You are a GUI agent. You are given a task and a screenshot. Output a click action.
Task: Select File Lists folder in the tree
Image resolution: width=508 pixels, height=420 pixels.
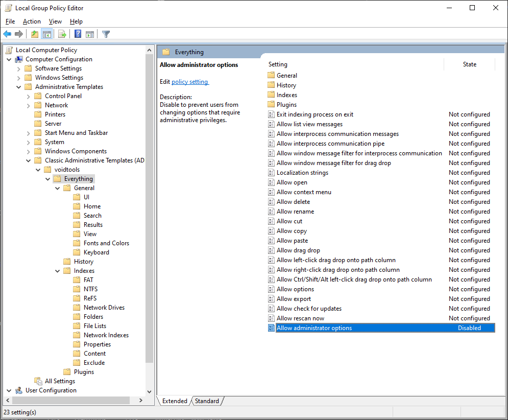point(95,326)
